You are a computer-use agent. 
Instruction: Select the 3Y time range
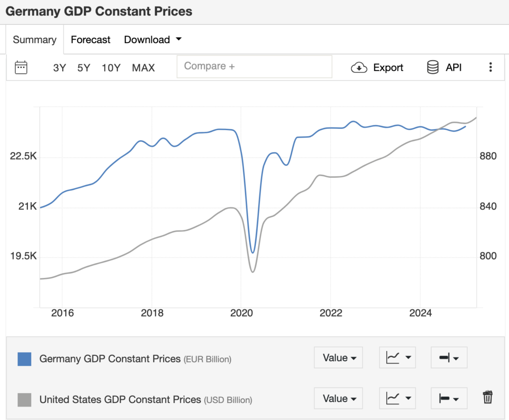tap(60, 68)
